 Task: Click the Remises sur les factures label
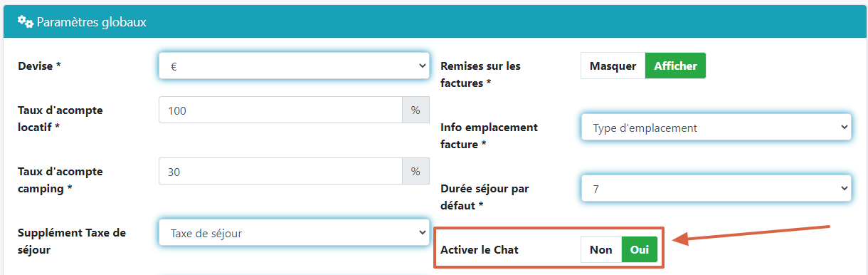pos(481,74)
